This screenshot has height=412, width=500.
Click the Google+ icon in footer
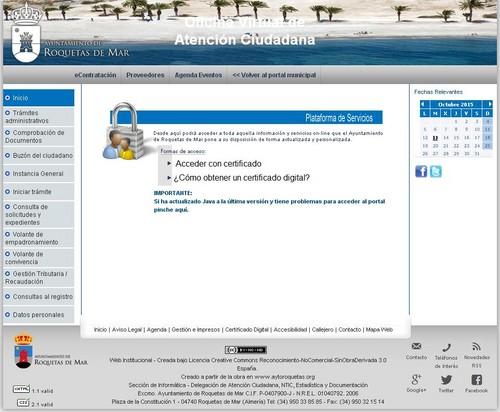416,380
